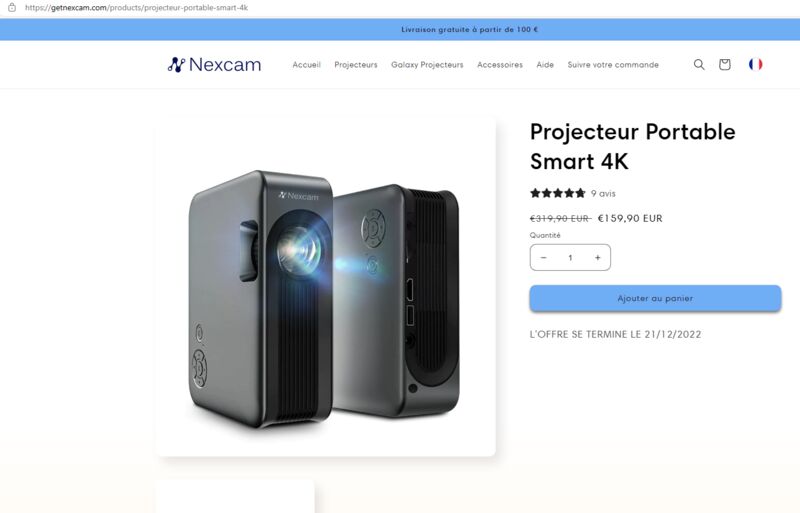Click the Nexcam logo
The width and height of the screenshot is (800, 513).
coord(214,64)
